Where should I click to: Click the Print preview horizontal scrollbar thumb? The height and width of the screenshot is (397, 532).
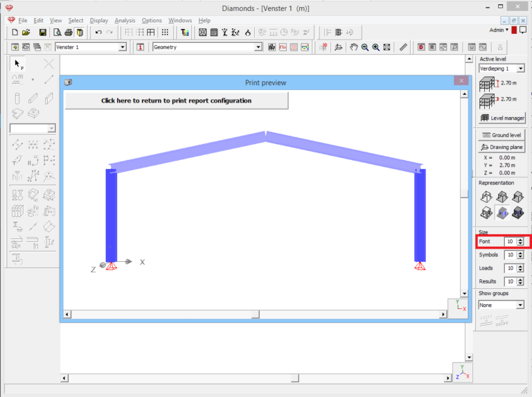tap(256, 315)
